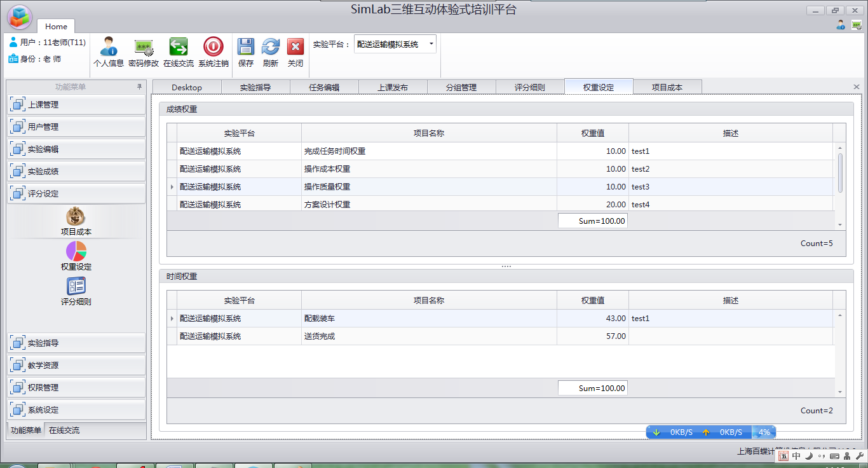Switch to the 分组管理 tab
This screenshot has height=468, width=868.
tap(461, 88)
